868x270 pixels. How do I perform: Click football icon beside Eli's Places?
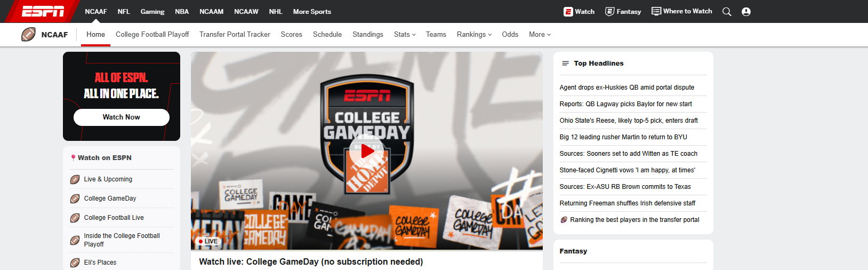click(x=75, y=263)
